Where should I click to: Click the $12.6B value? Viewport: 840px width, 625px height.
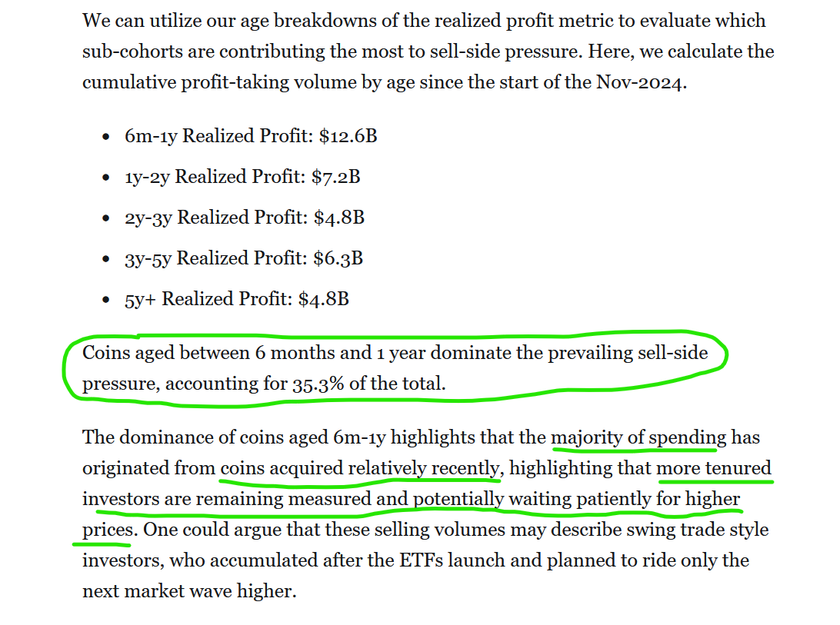[x=348, y=136]
